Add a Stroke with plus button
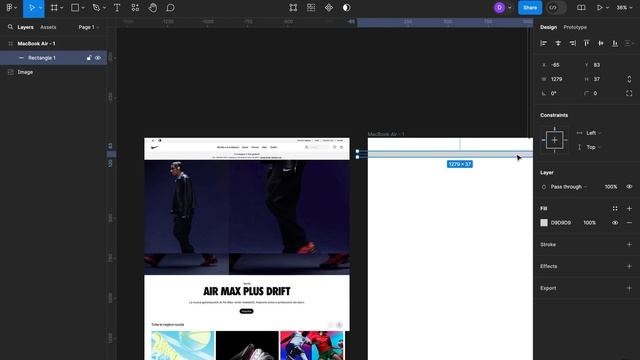The width and height of the screenshot is (640, 360). [629, 244]
